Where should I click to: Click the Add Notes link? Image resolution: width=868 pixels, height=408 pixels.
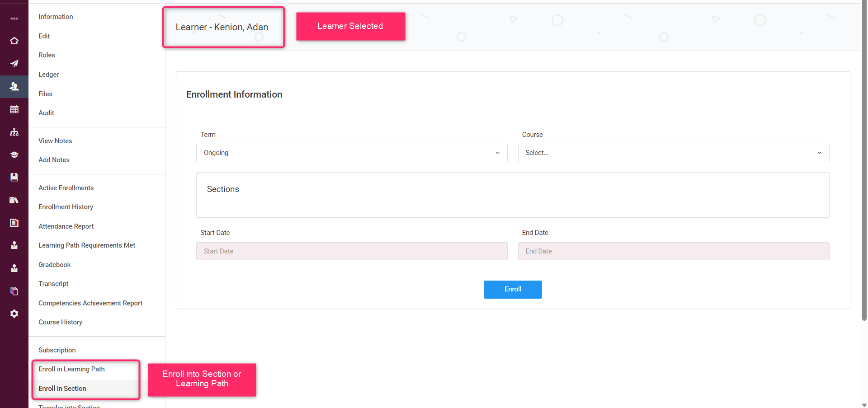coord(54,160)
